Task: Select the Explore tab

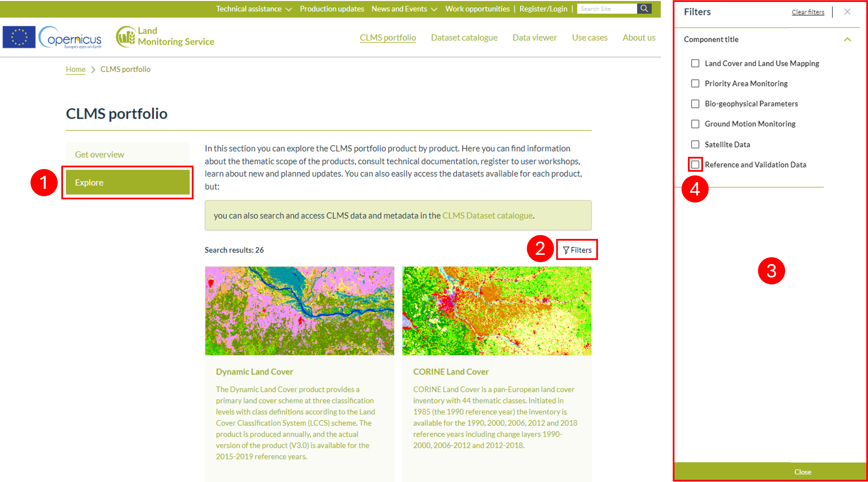Action: [x=128, y=182]
